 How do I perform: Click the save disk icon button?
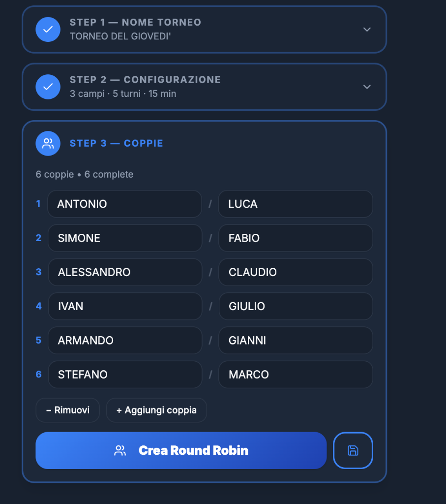click(x=353, y=450)
